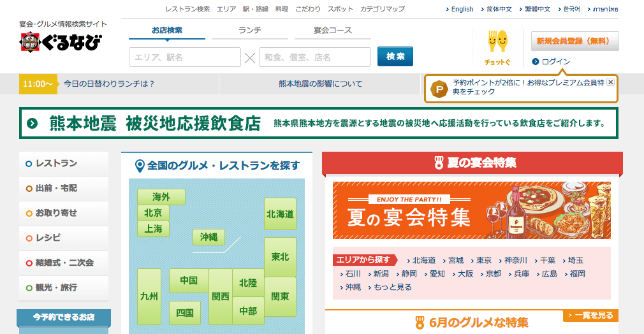
Task: Select 海外 on the map
Action: point(161,197)
